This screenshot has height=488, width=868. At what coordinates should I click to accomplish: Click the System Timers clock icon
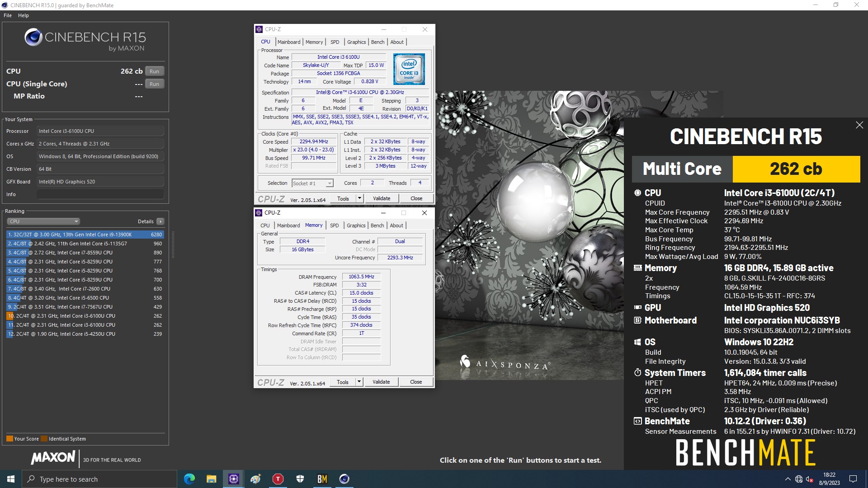637,373
